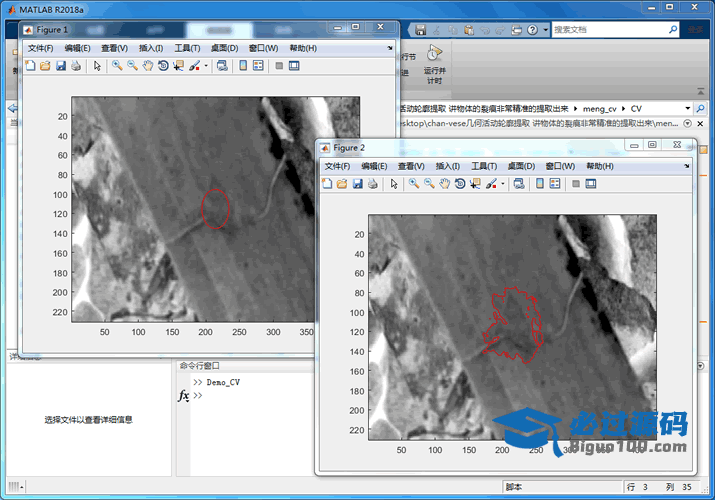Screen dimensions: 715x500
Task: Expand the quick access toolbar dropdown arrow
Action: pos(544,30)
